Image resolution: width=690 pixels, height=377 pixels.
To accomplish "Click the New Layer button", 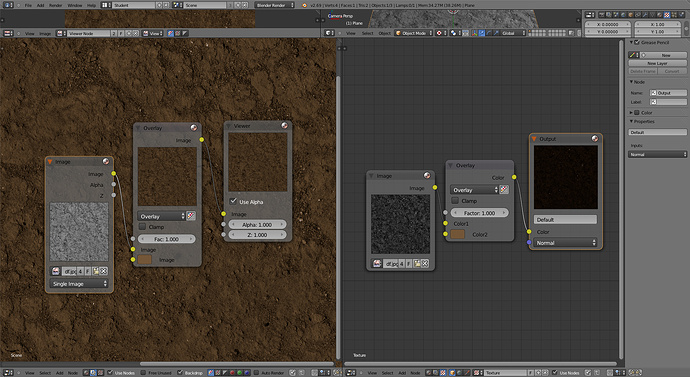I will coord(657,63).
